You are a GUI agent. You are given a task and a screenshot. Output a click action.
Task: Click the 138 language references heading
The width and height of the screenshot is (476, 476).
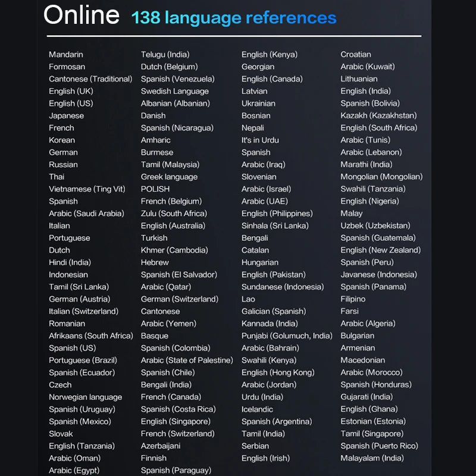[x=233, y=18]
